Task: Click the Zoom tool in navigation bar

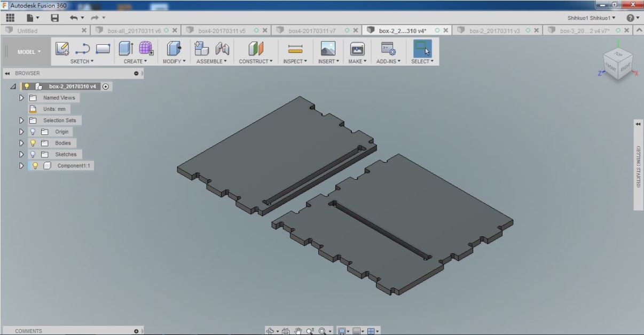Action: coord(311,331)
